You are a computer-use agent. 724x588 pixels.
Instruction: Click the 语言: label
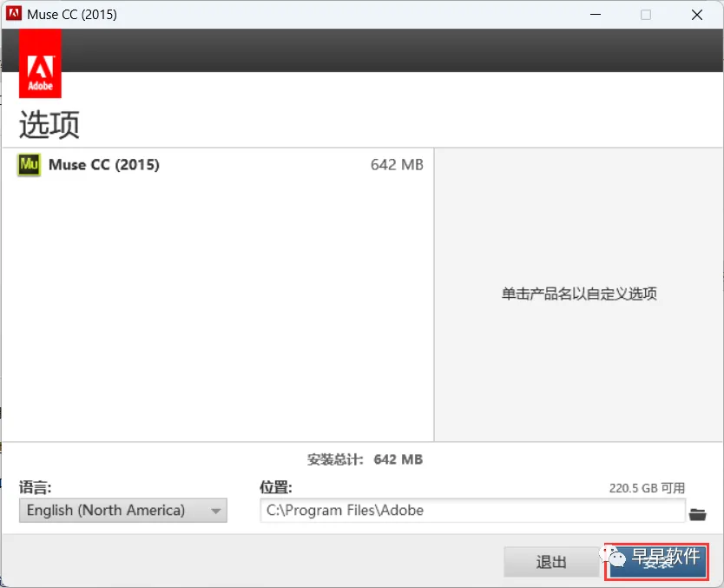click(x=35, y=487)
